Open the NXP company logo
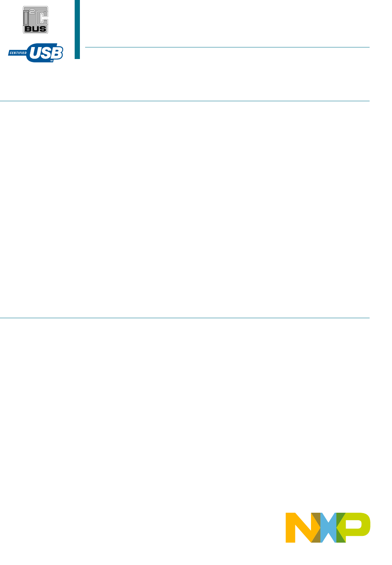 (328, 528)
